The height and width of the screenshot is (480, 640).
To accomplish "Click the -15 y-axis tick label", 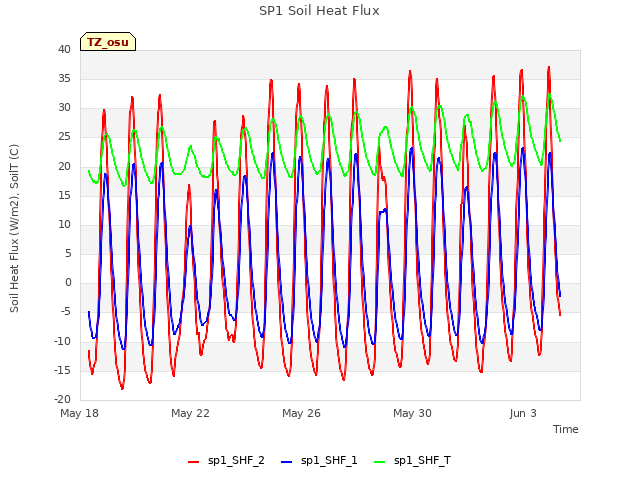I will (x=63, y=371).
